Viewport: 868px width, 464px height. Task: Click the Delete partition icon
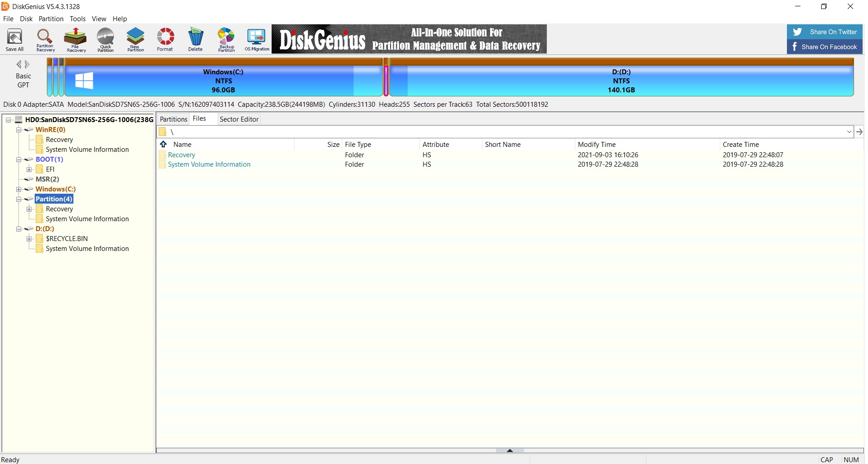pos(195,40)
